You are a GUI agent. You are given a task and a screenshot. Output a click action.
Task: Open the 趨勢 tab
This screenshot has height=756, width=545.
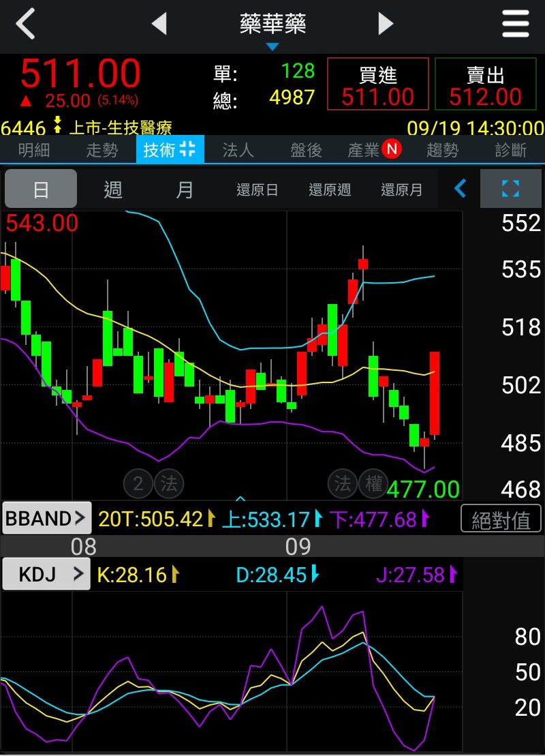(x=442, y=150)
